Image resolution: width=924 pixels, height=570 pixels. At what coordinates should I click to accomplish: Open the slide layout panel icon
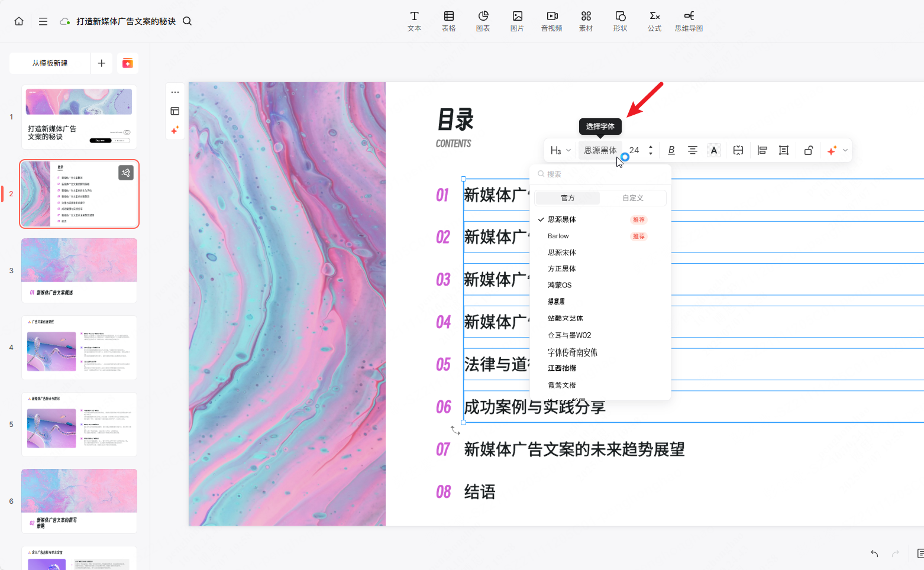[x=175, y=111]
